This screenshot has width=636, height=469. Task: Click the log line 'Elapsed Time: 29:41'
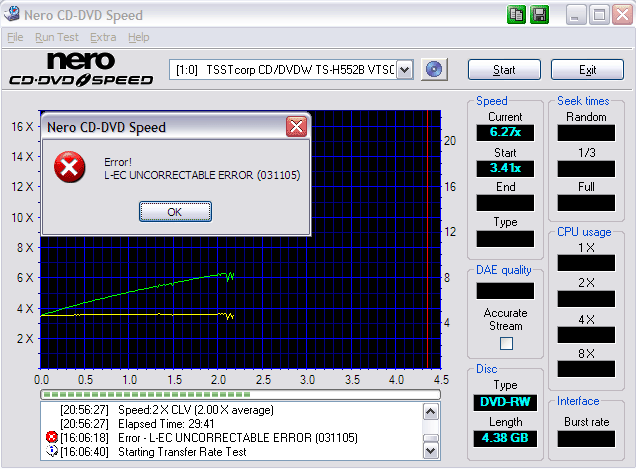pyautogui.click(x=166, y=424)
